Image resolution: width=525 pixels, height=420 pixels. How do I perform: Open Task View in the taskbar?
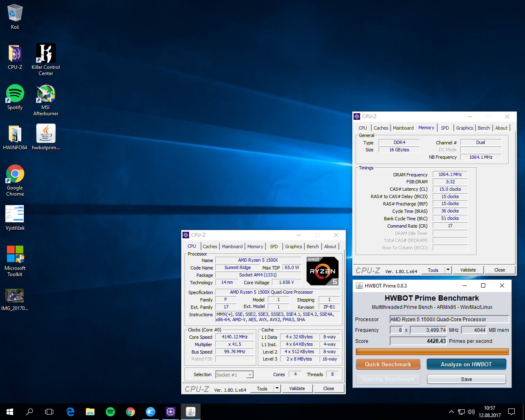(49, 412)
